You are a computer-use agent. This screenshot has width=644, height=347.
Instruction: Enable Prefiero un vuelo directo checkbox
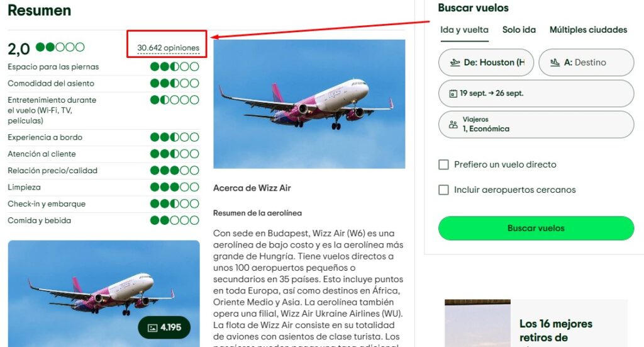pyautogui.click(x=443, y=164)
